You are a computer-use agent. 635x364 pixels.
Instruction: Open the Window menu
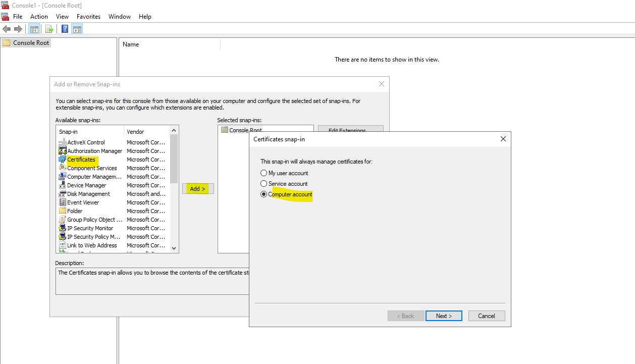pos(120,17)
